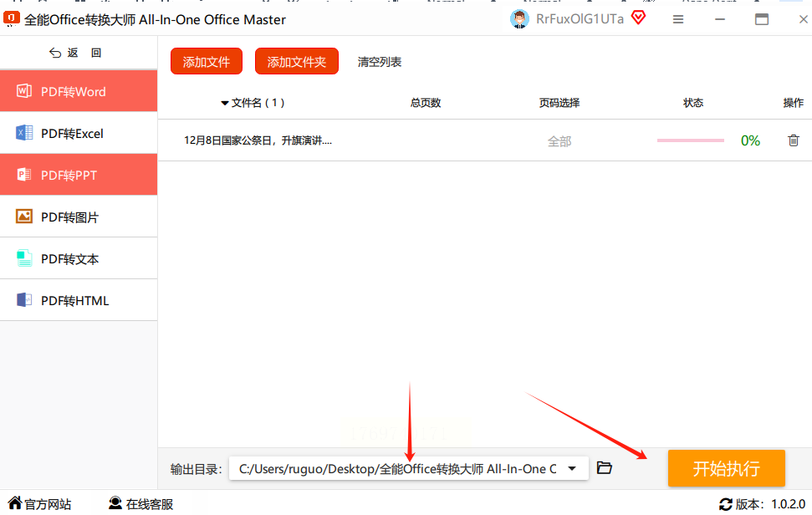
Task: Go back with 返回 button
Action: click(75, 53)
